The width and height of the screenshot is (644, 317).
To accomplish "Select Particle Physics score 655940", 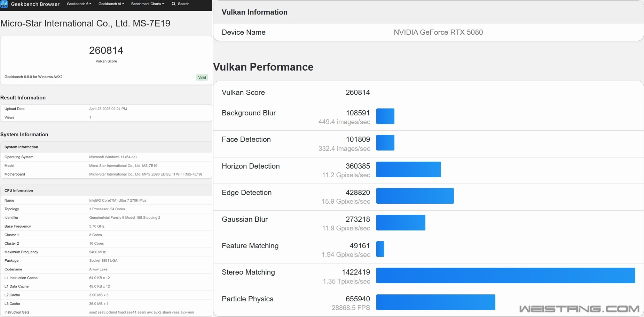I will pos(358,299).
